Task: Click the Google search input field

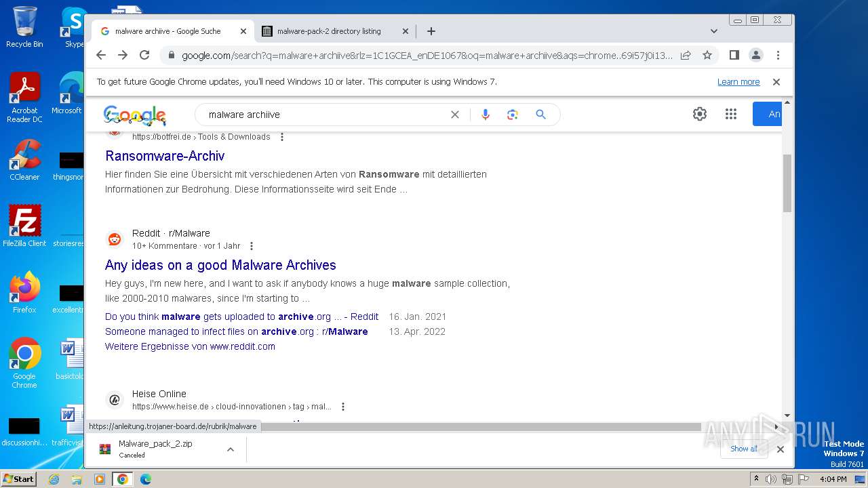Action: click(x=325, y=115)
